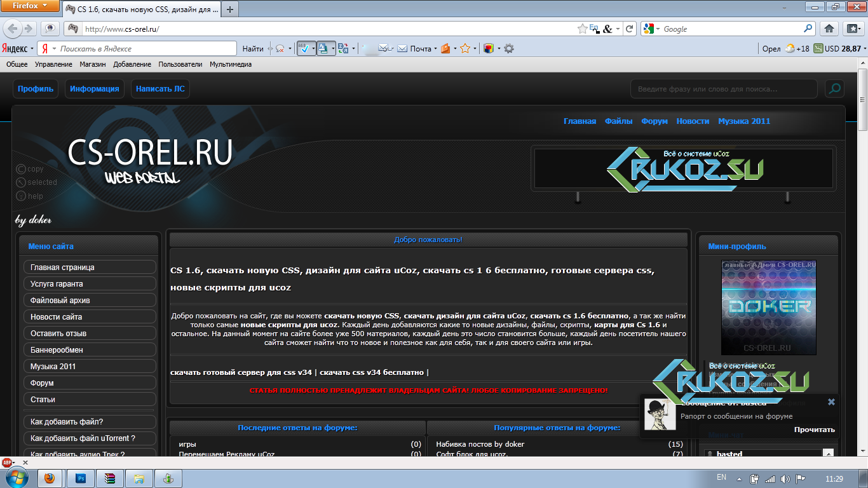Screen dimensions: 868x488
Task: Open the Пользователи menu
Action: tap(180, 64)
